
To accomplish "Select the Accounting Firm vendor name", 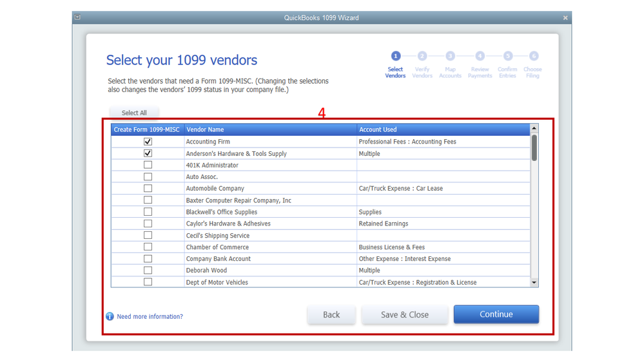I will [x=208, y=142].
